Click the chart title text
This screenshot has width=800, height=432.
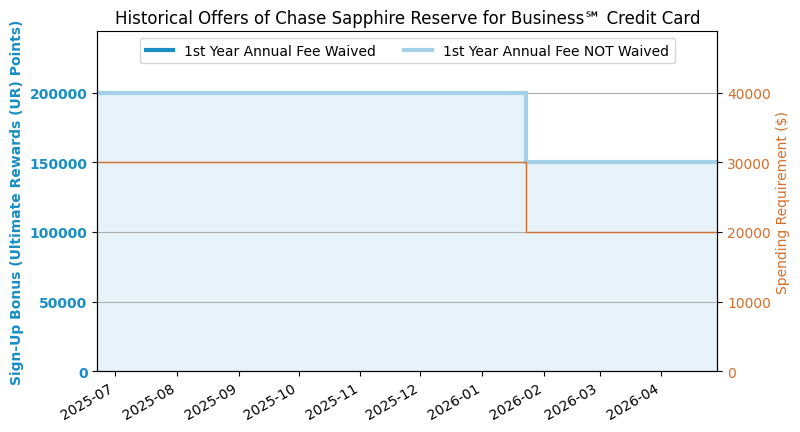coord(407,18)
